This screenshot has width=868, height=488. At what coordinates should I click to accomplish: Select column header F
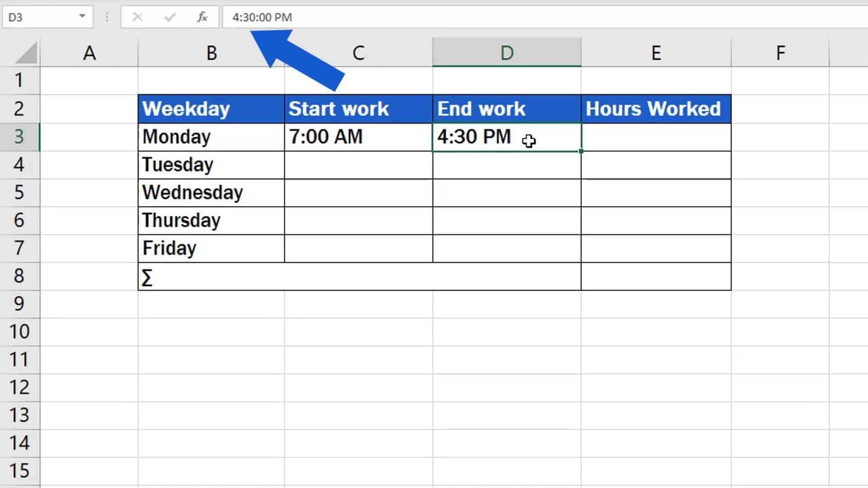click(780, 52)
